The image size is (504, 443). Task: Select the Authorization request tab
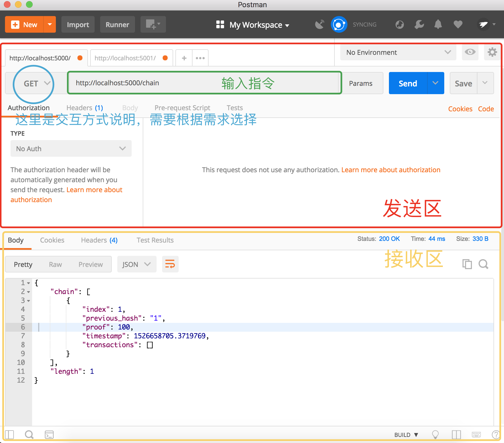(29, 108)
